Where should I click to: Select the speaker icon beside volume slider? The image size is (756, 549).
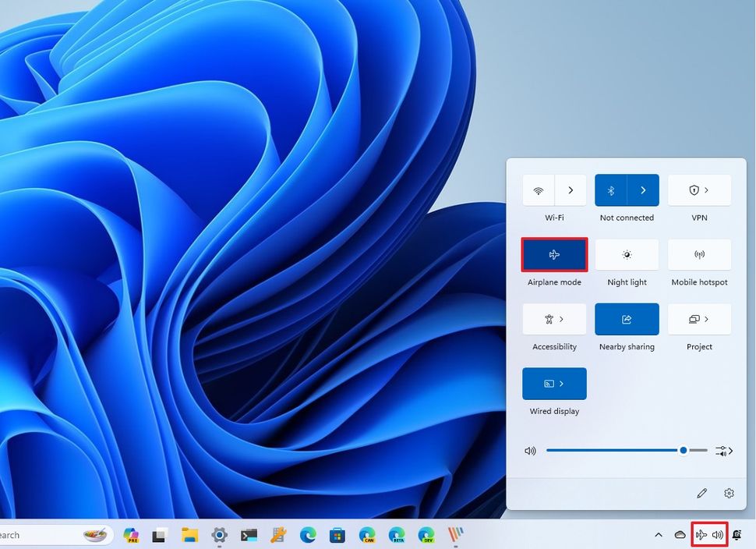point(531,450)
